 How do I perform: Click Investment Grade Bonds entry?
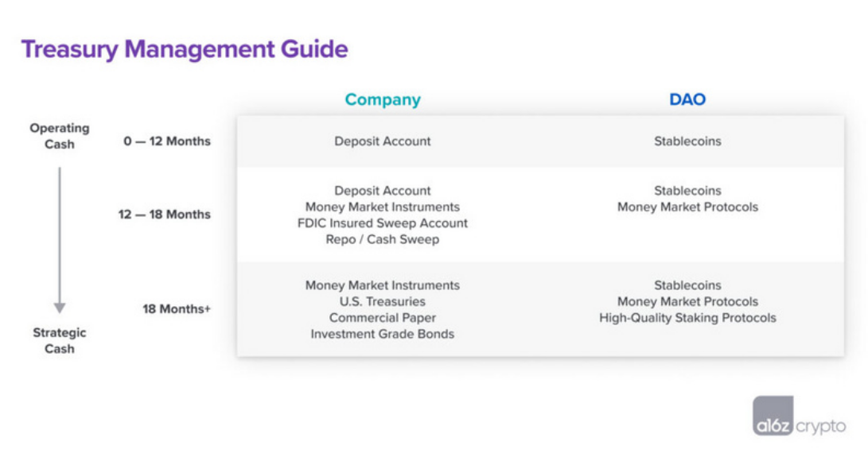[x=383, y=334]
